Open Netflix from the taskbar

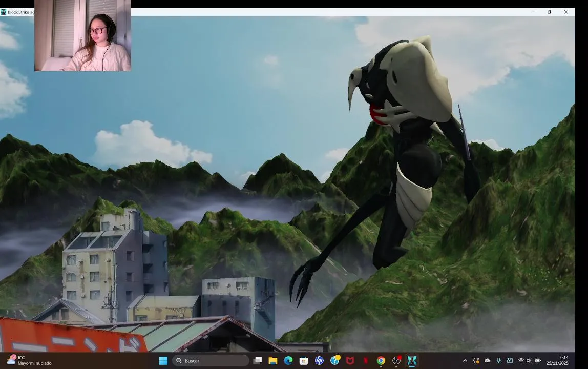coord(366,361)
